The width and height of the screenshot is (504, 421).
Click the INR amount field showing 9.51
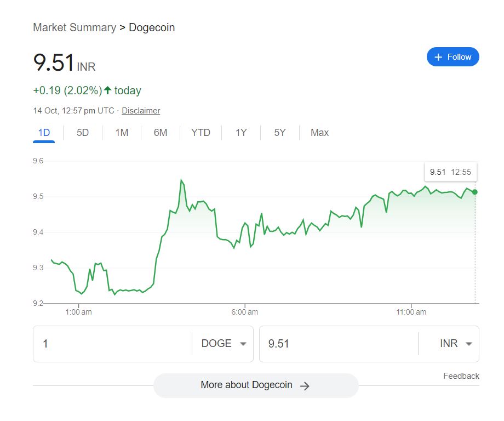[x=337, y=344]
